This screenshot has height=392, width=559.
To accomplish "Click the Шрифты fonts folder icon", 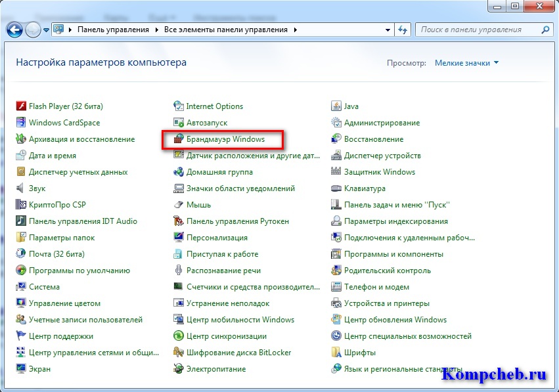I will (x=336, y=353).
